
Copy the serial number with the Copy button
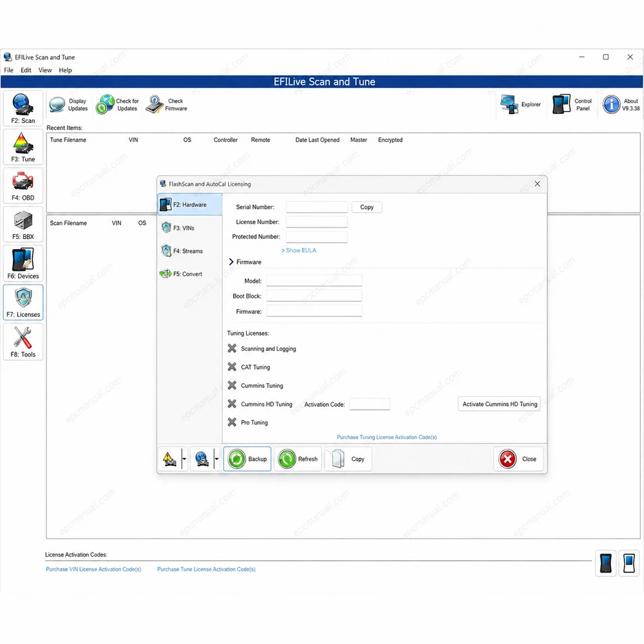[367, 207]
